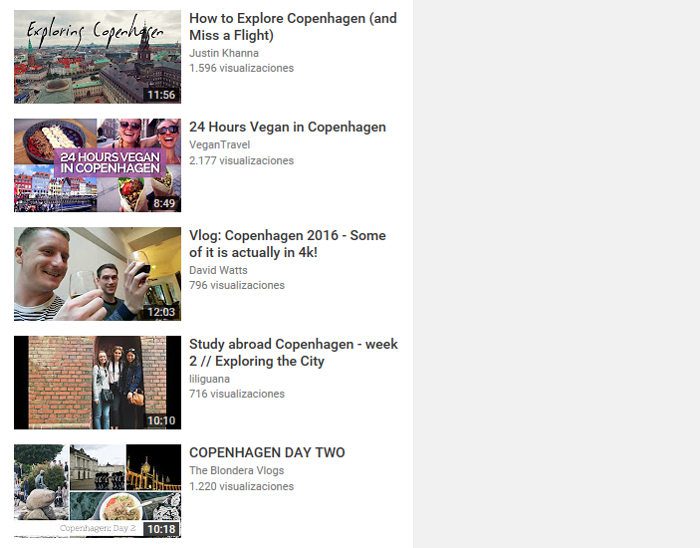Click the 8:49 duration badge
The image size is (700, 548).
164,203
